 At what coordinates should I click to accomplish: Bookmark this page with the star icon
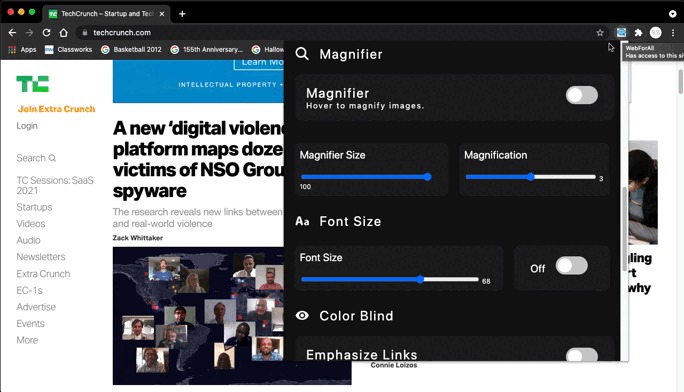click(x=600, y=33)
